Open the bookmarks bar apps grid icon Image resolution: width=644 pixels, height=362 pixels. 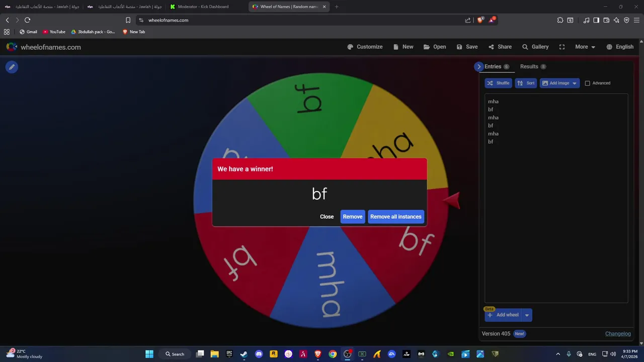(x=7, y=32)
